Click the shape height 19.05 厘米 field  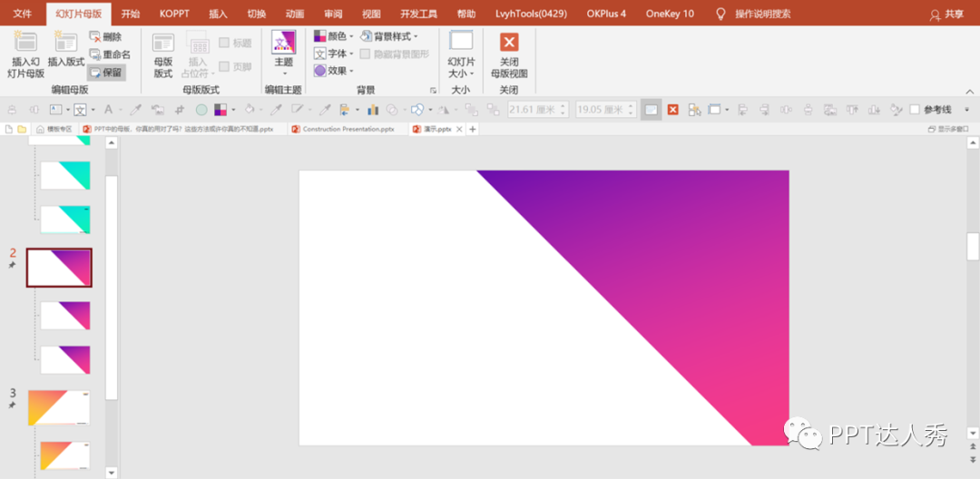(605, 110)
